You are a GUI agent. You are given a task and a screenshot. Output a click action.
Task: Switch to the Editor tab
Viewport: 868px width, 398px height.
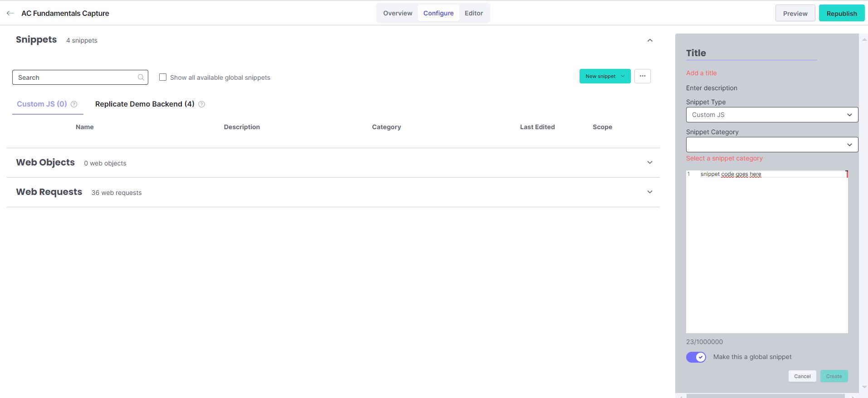pyautogui.click(x=474, y=13)
